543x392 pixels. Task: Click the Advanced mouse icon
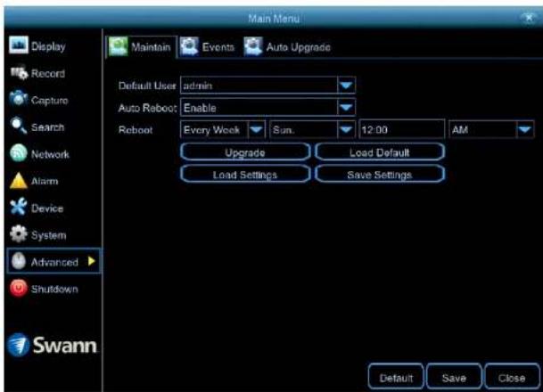coord(19,261)
